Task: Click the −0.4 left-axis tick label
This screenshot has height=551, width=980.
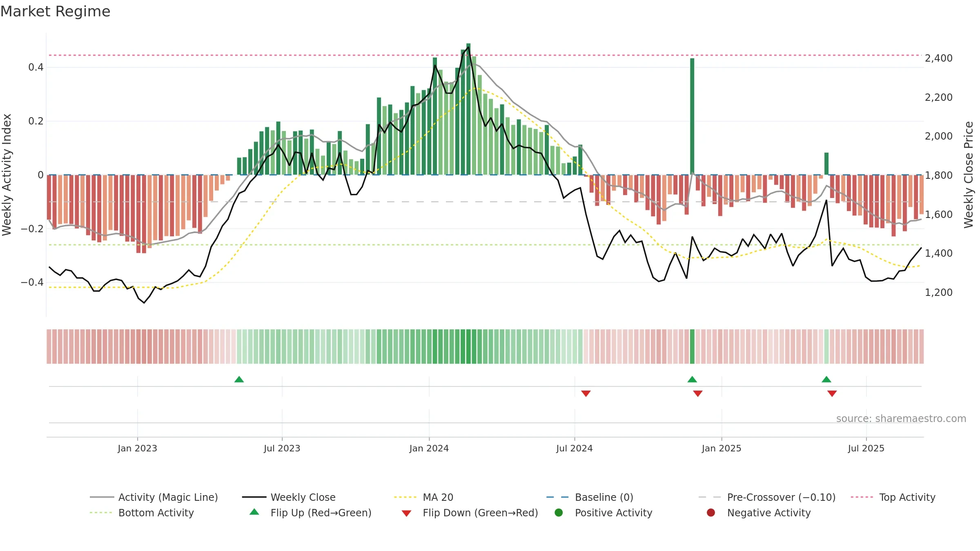Action: (x=32, y=282)
